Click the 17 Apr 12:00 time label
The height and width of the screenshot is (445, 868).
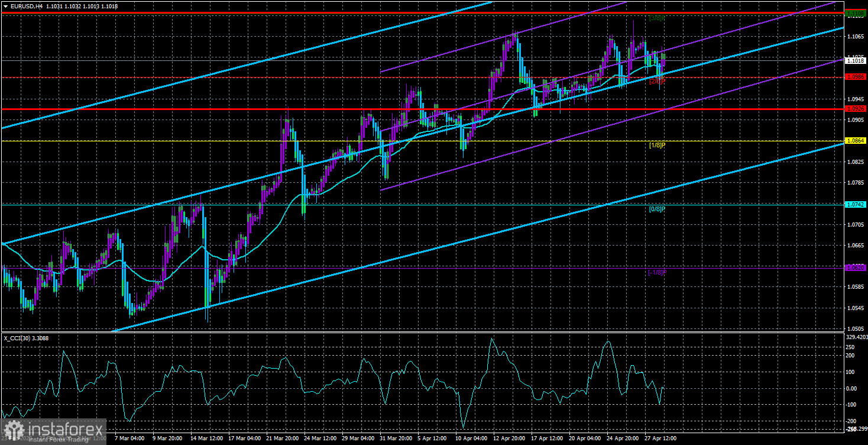pos(546,438)
